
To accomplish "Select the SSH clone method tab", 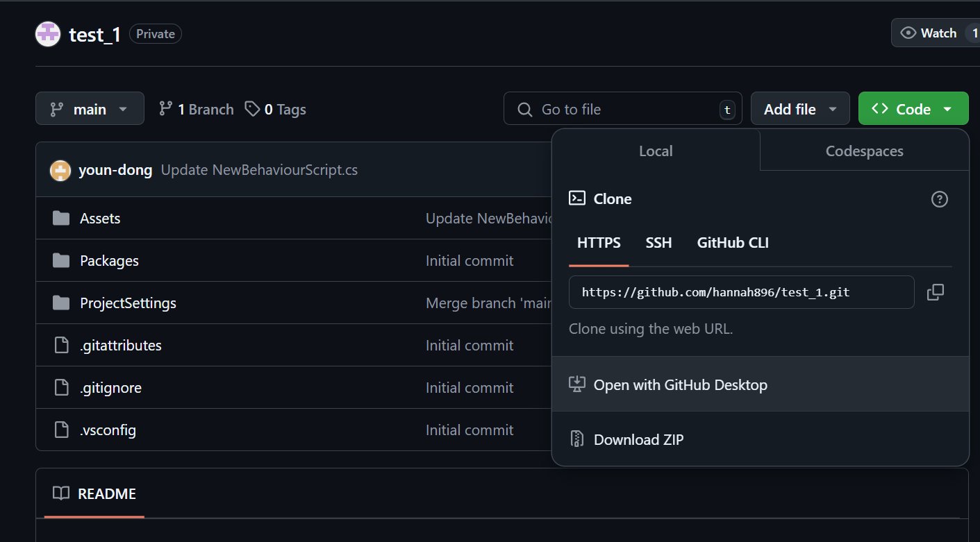I will click(658, 243).
